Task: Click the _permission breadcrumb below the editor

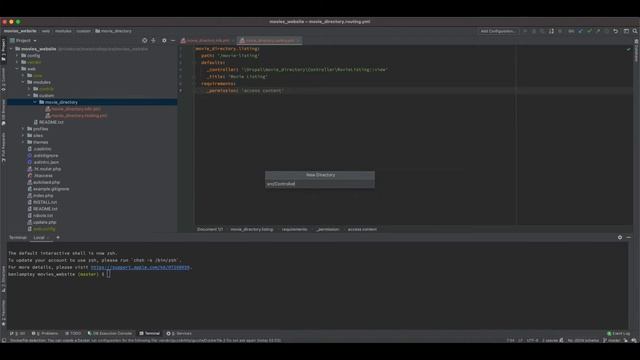Action: [327, 229]
